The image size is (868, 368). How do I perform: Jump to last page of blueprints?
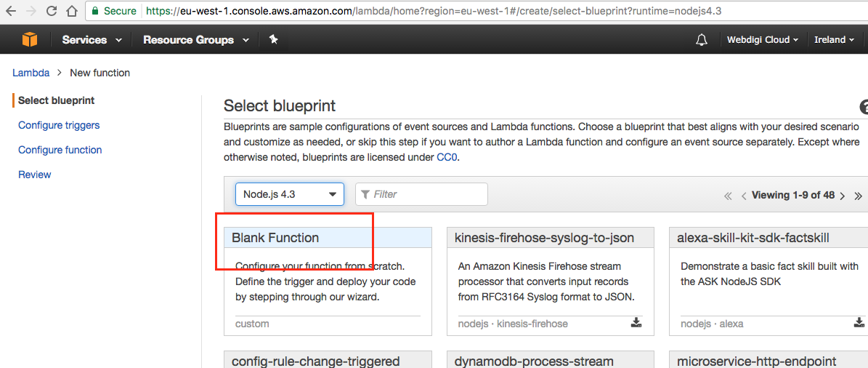click(858, 196)
